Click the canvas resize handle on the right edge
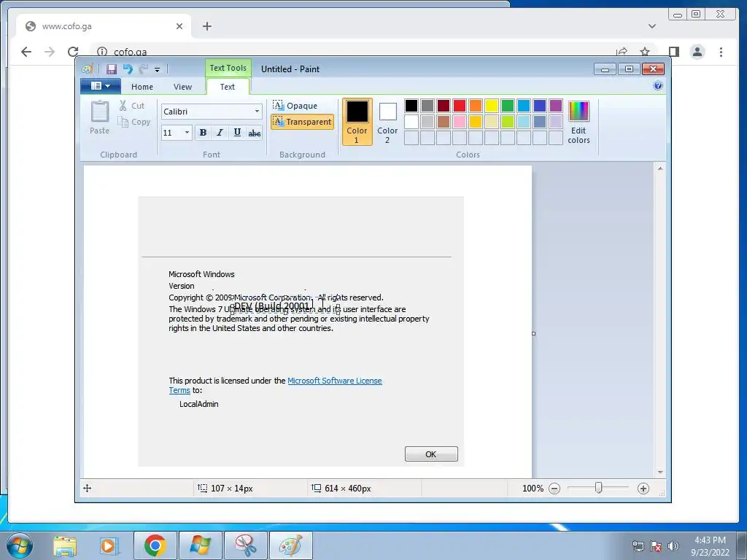The width and height of the screenshot is (747, 560). (533, 333)
